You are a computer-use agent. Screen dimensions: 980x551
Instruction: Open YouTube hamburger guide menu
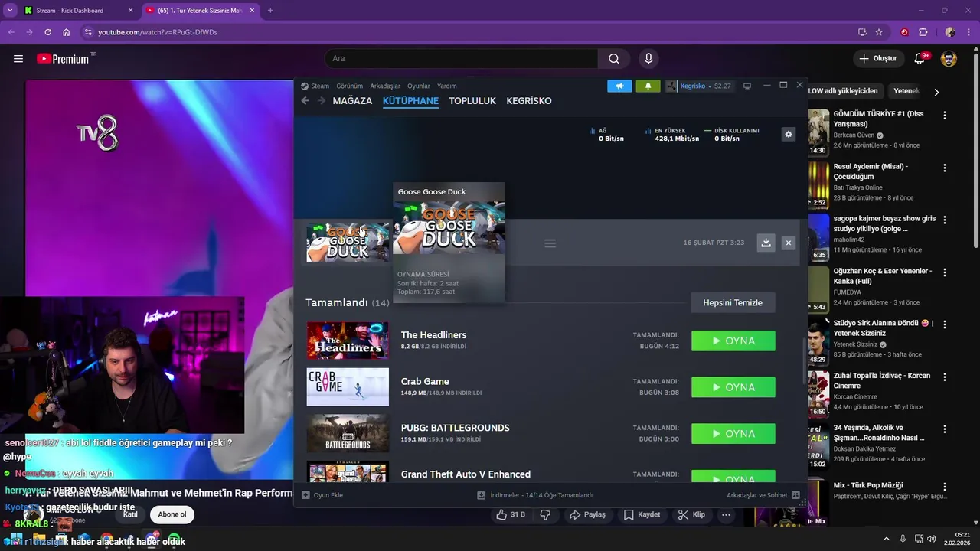pos(18,58)
